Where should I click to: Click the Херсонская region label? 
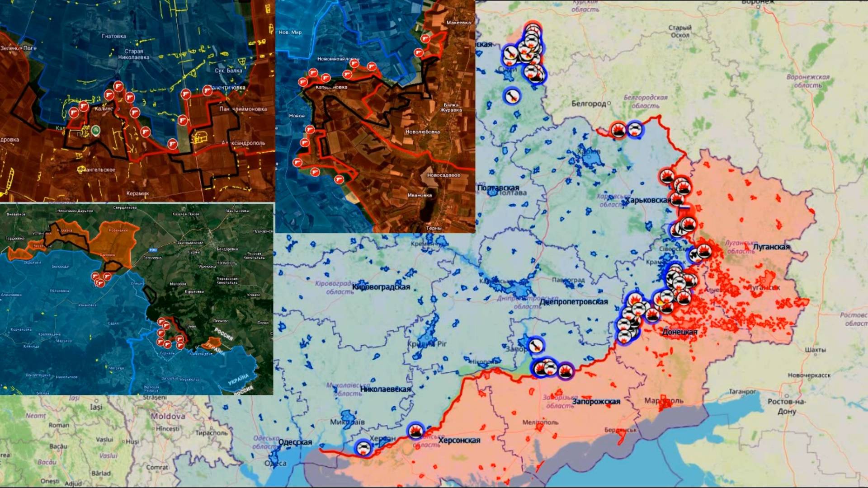pyautogui.click(x=459, y=440)
